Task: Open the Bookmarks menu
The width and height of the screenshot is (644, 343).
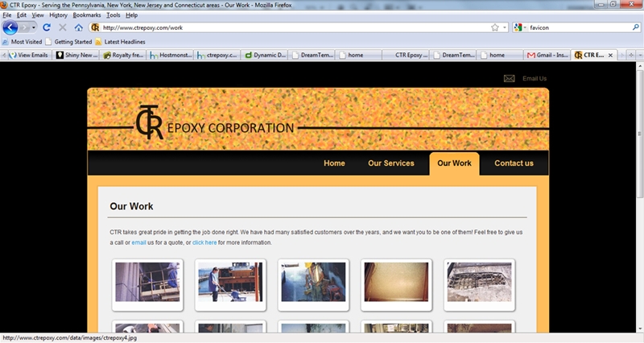Action: pyautogui.click(x=87, y=15)
